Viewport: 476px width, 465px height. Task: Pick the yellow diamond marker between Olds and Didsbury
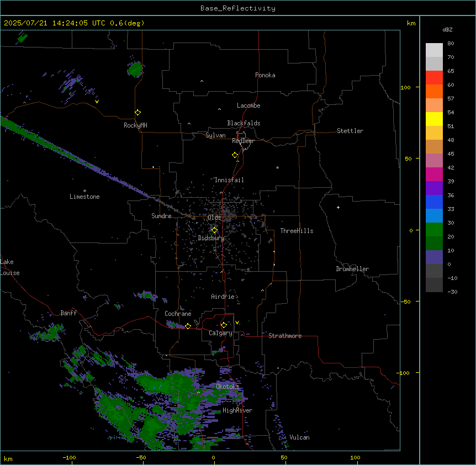click(x=214, y=230)
